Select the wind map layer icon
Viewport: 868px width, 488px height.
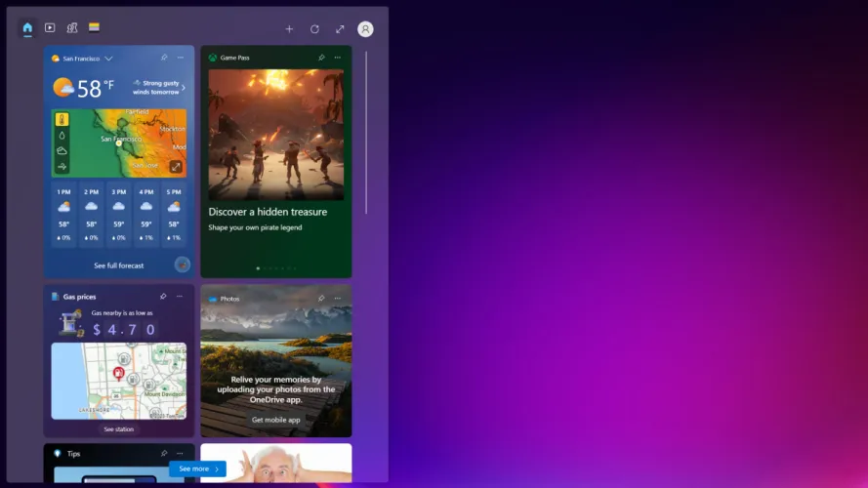tap(62, 166)
